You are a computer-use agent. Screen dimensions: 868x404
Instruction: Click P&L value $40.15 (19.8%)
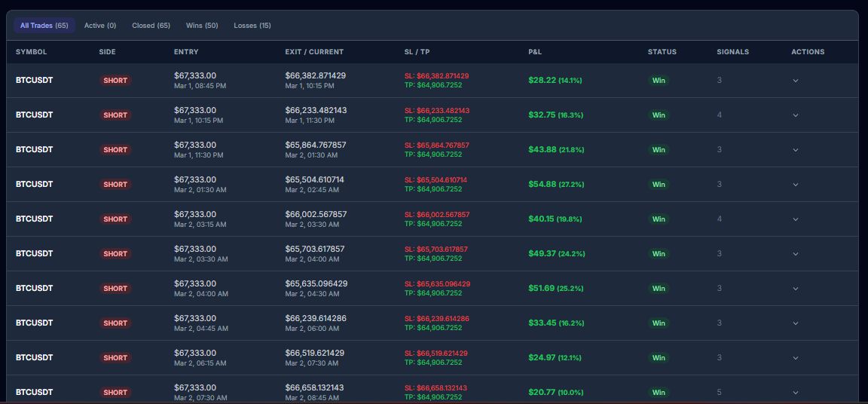tap(555, 219)
